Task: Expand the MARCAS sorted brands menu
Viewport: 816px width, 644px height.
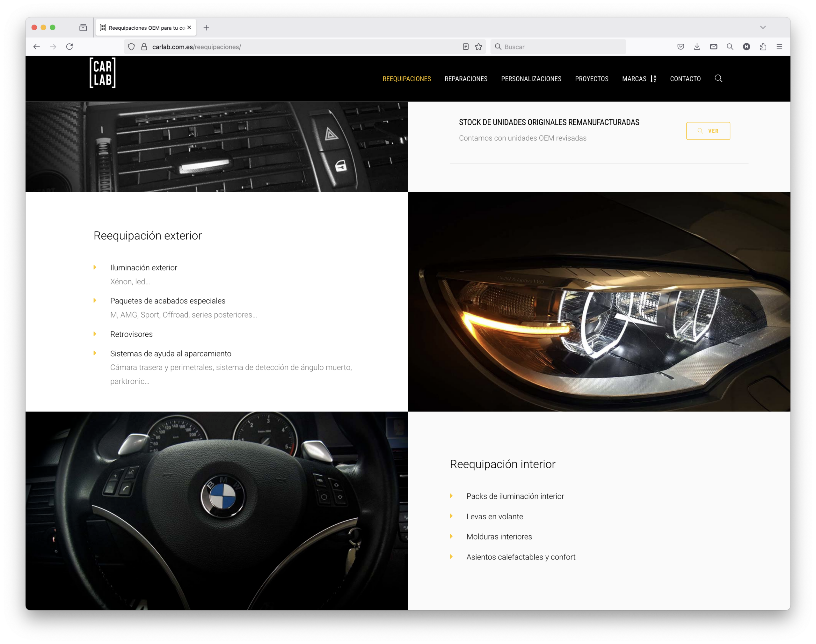Action: point(639,79)
